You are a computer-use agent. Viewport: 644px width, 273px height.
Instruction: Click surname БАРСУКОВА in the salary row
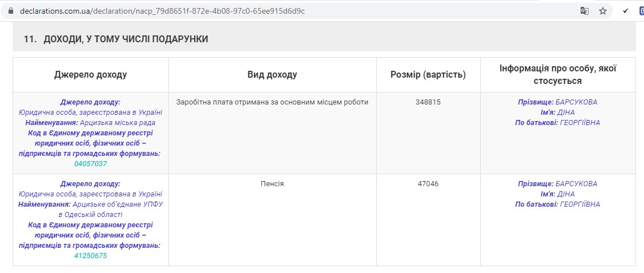click(576, 102)
